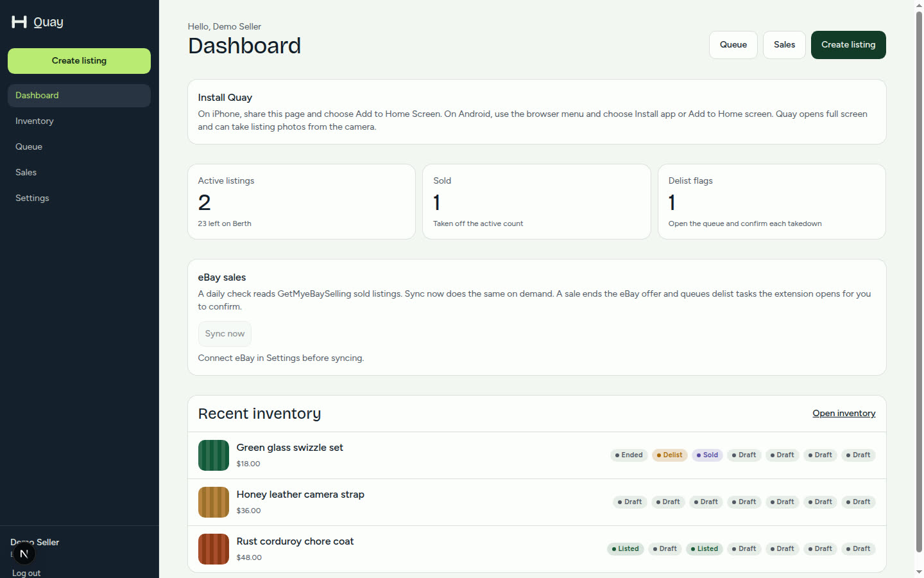Image resolution: width=924 pixels, height=578 pixels.
Task: Click the Active listings card
Action: click(x=302, y=202)
